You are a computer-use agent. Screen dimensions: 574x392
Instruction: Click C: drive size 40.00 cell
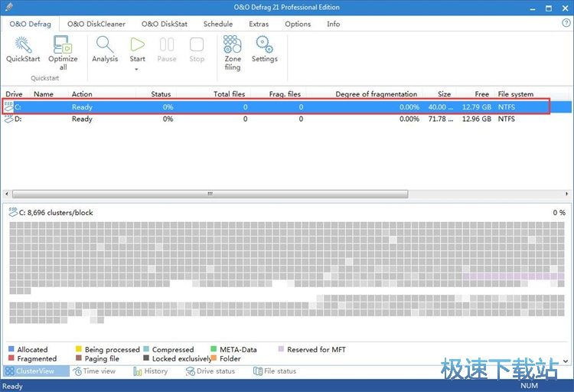[x=441, y=107]
